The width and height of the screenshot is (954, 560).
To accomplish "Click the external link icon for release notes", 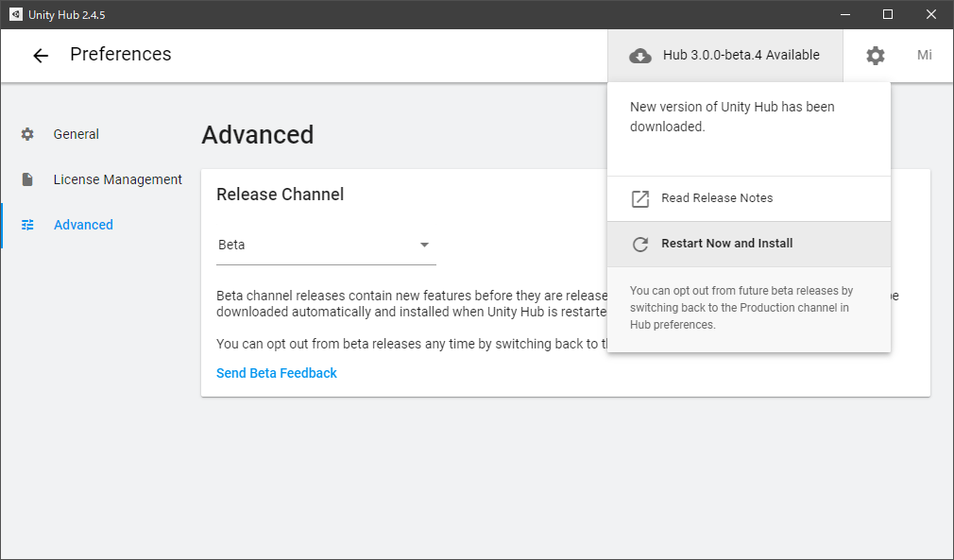I will click(x=640, y=199).
